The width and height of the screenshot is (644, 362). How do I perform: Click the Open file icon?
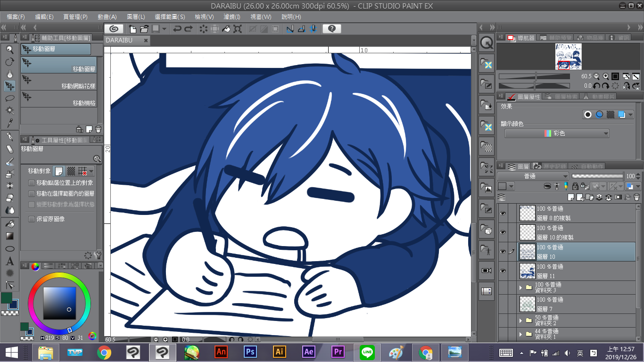point(144,29)
